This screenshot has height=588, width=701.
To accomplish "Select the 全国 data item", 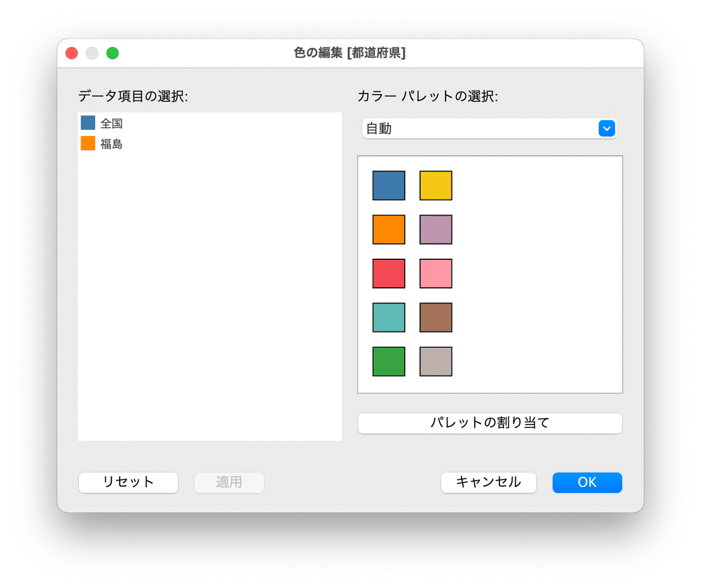I will [209, 123].
